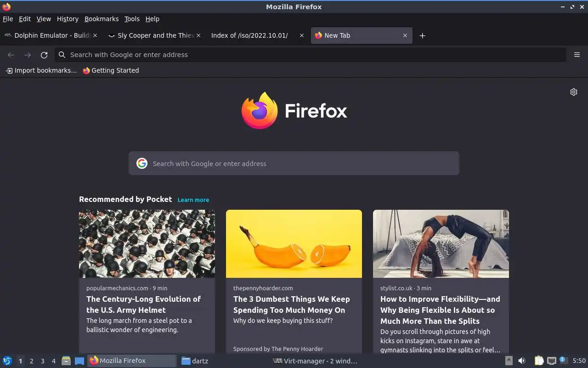
Task: Switch to workspace 4 on taskbar
Action: pos(54,361)
